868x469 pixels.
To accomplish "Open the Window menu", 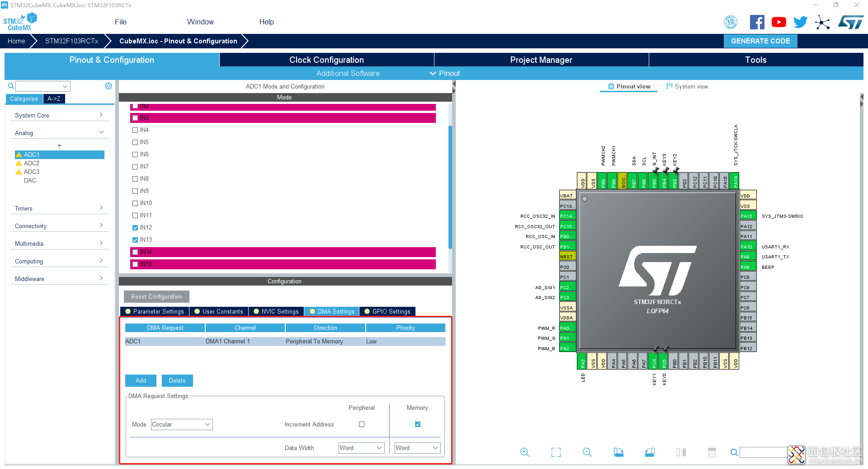I will point(200,22).
